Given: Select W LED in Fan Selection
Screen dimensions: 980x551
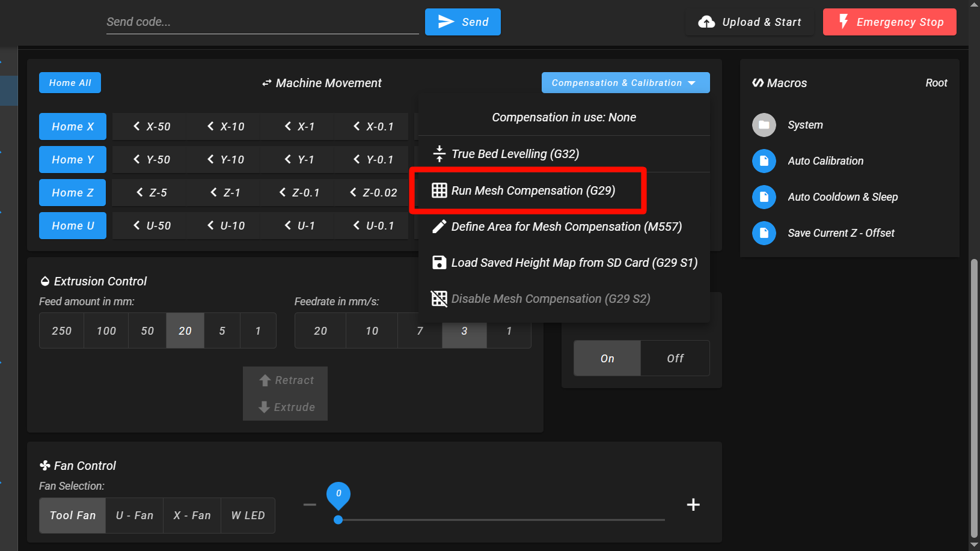Looking at the screenshot, I should point(248,516).
